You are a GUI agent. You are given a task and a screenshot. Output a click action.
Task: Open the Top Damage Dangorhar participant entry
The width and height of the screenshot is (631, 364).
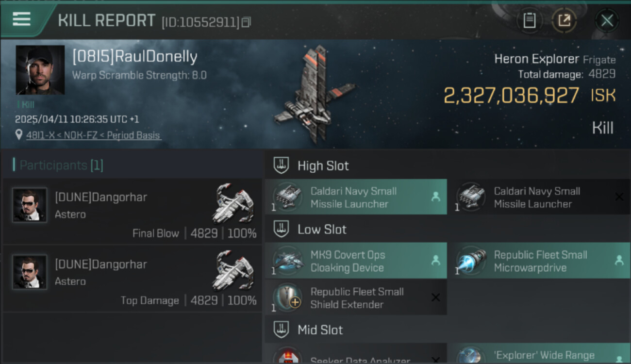pyautogui.click(x=133, y=278)
